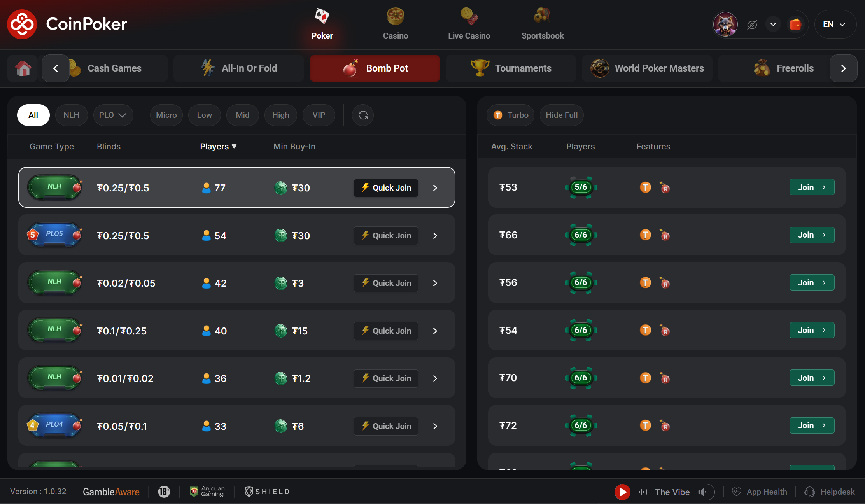Viewport: 865px width, 504px height.
Task: Enable the Turbo filter
Action: 510,115
